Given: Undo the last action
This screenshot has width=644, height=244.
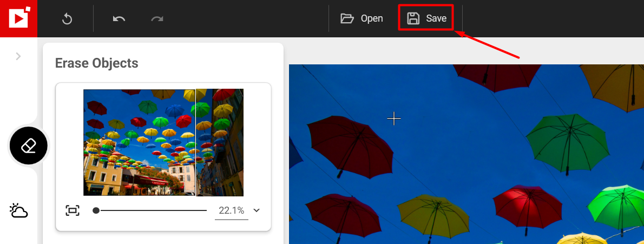Looking at the screenshot, I should click(119, 19).
